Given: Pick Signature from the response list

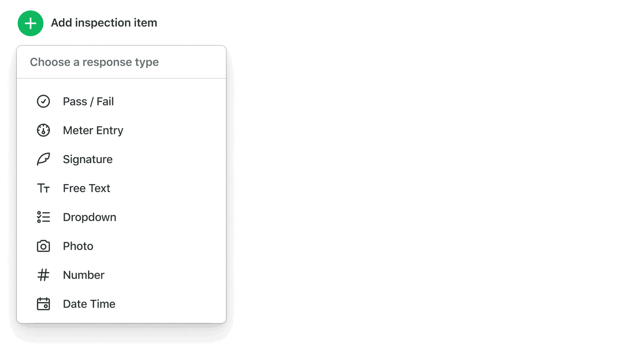Looking at the screenshot, I should (x=122, y=159).
